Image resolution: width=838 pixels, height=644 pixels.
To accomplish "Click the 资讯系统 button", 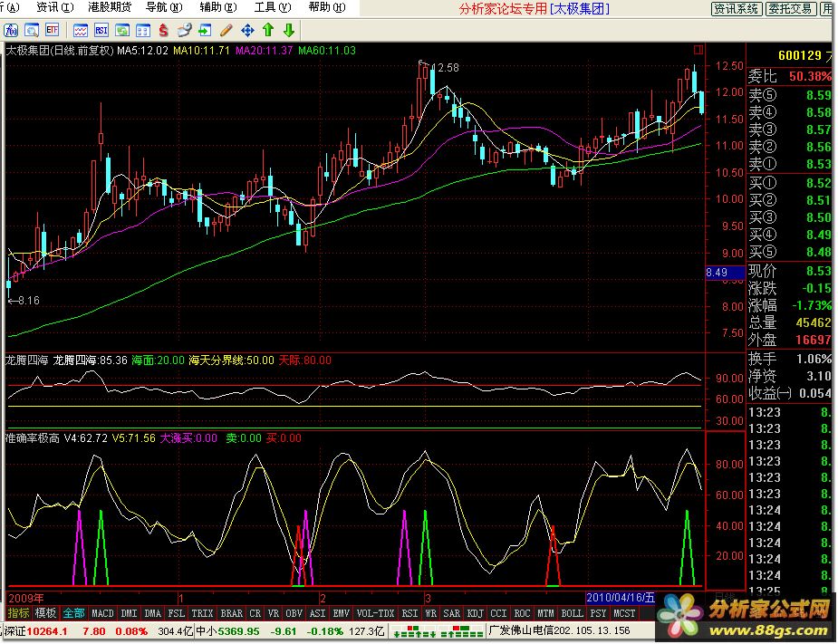I will click(x=736, y=8).
